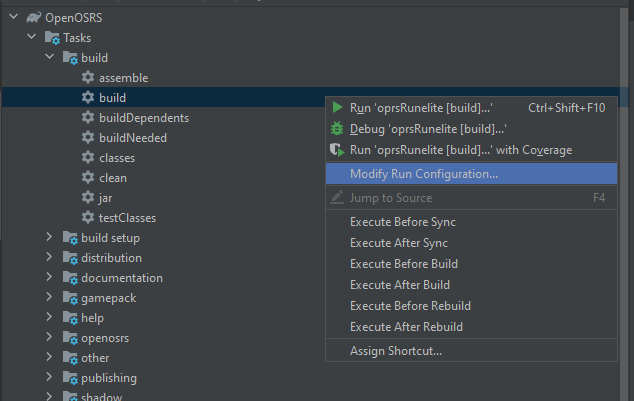The height and width of the screenshot is (401, 634).
Task: Click the documentation folder icon
Action: pyautogui.click(x=70, y=278)
